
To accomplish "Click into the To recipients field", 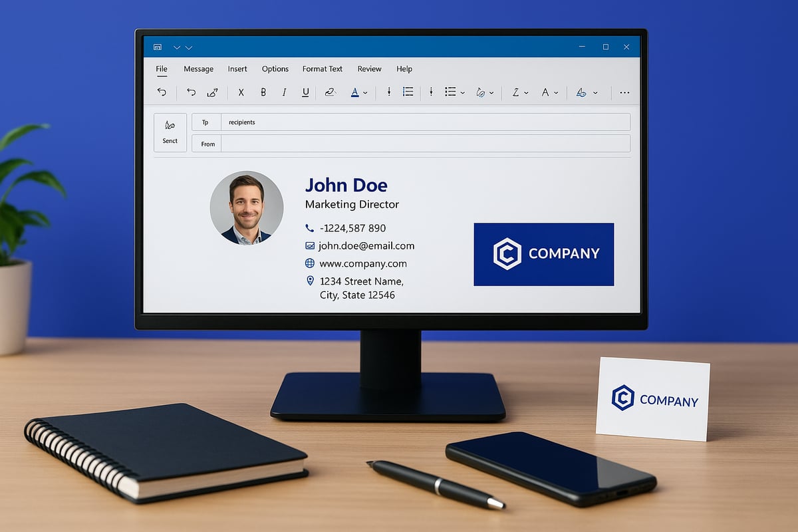I will (x=426, y=122).
